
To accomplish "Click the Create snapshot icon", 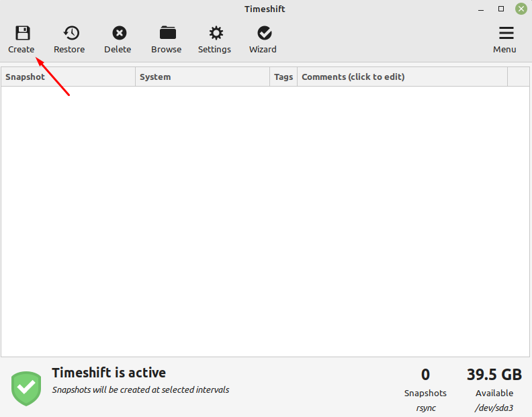I will click(22, 34).
